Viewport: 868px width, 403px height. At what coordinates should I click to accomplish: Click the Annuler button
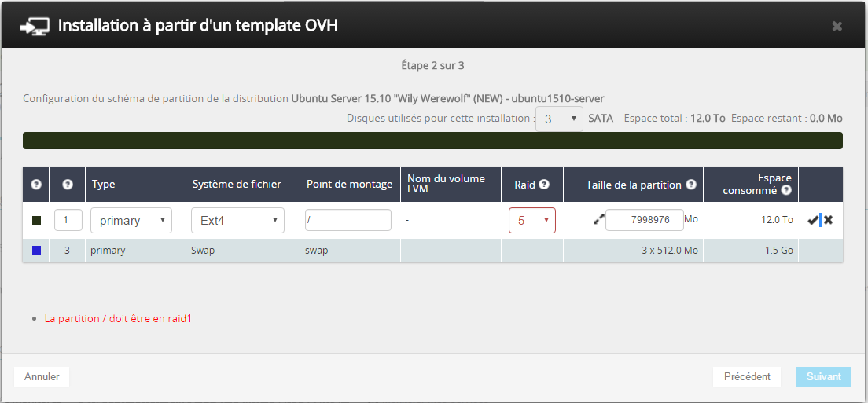42,376
